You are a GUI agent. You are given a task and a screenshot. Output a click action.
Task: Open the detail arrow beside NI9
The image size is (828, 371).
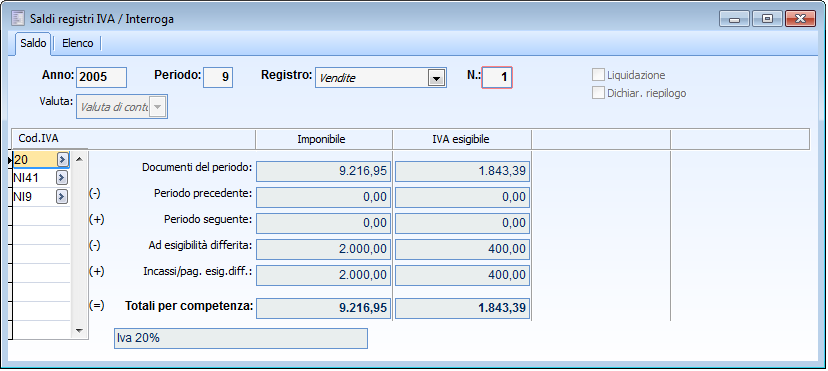pos(62,196)
